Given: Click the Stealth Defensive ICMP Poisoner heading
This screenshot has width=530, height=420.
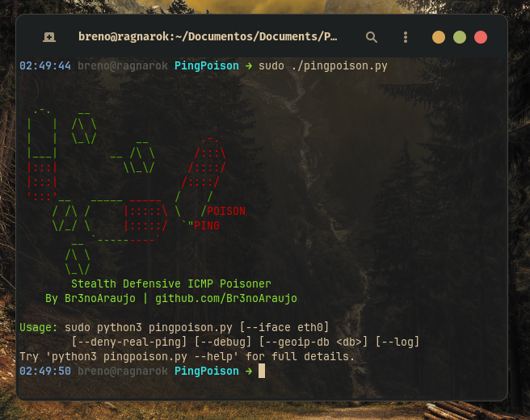Looking at the screenshot, I should [x=171, y=283].
